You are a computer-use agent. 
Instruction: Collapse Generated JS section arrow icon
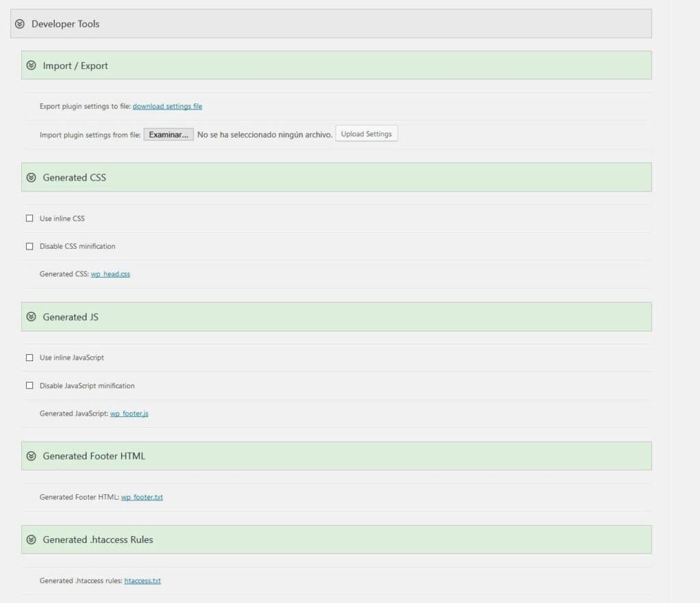pyautogui.click(x=31, y=317)
